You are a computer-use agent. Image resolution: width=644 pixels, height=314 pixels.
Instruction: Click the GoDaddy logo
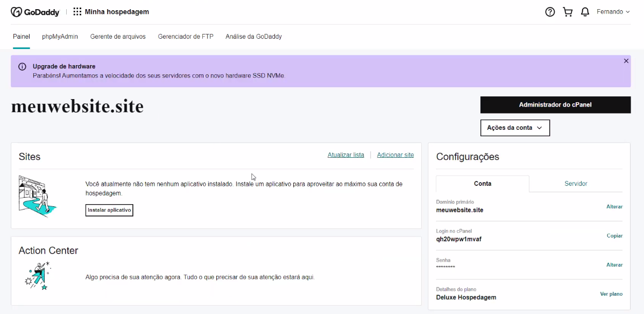pos(35,12)
